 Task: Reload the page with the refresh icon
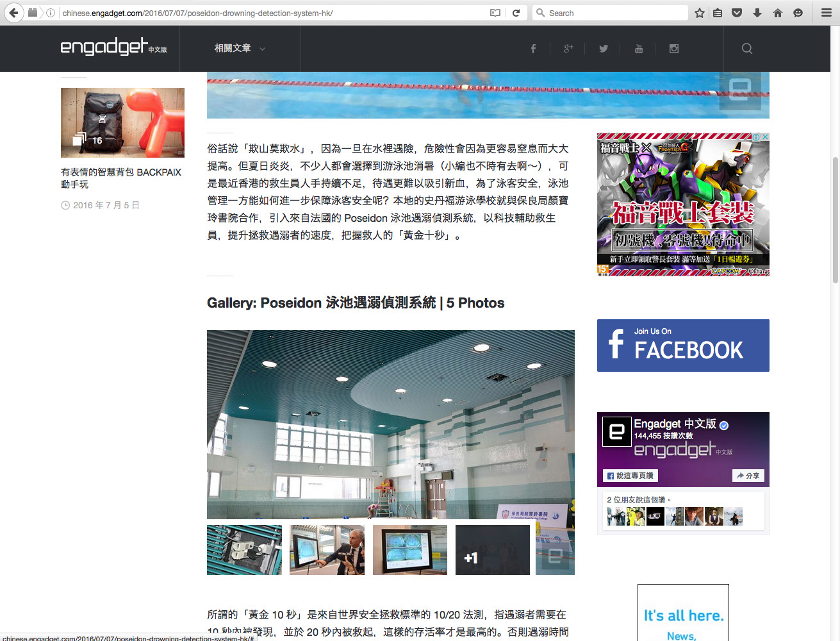pos(516,13)
